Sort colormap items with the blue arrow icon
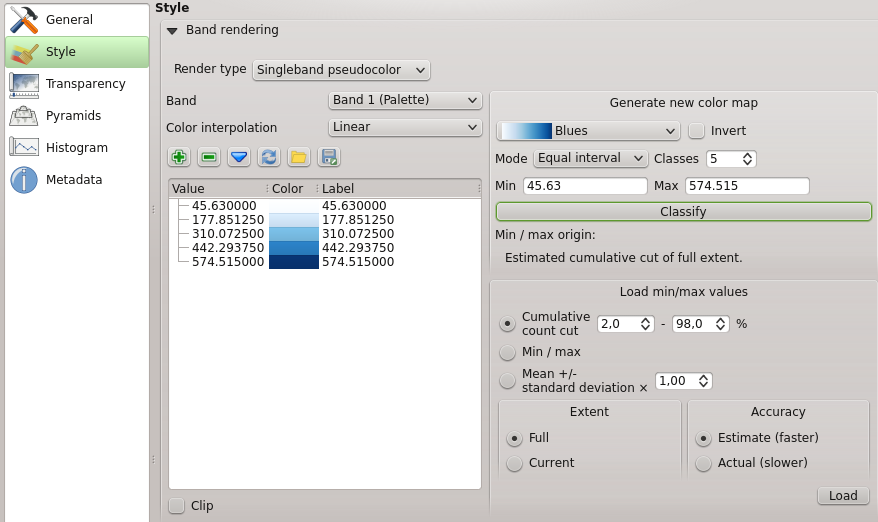Screen dimensions: 878x522 239,157
